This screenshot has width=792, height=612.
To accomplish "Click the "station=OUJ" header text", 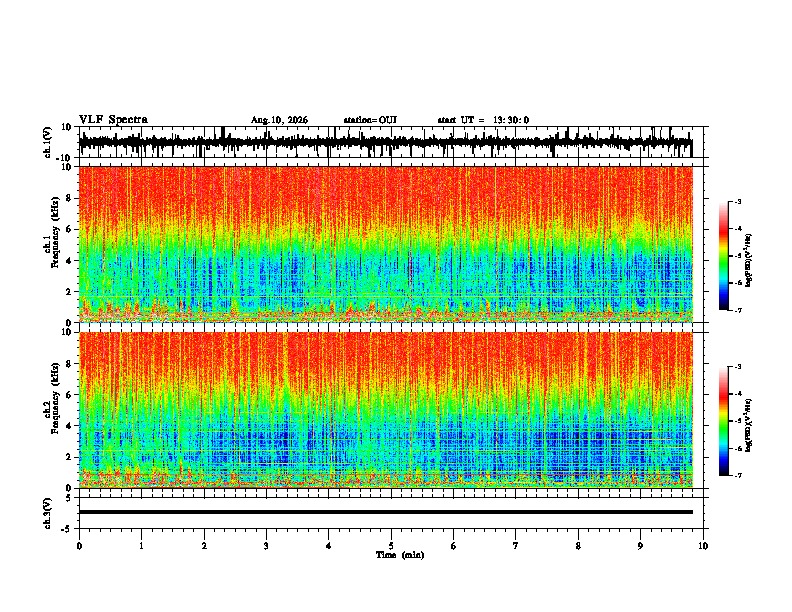I will point(370,120).
